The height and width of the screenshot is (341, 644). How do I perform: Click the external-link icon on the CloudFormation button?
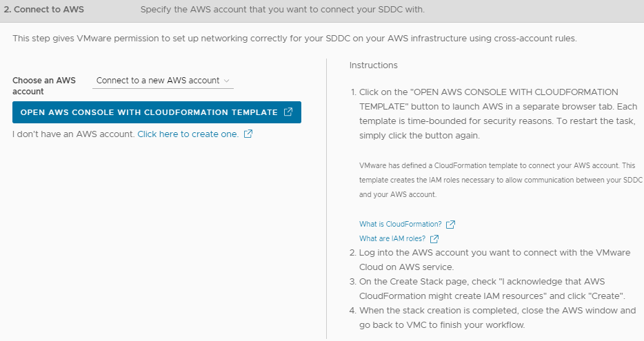coord(288,112)
